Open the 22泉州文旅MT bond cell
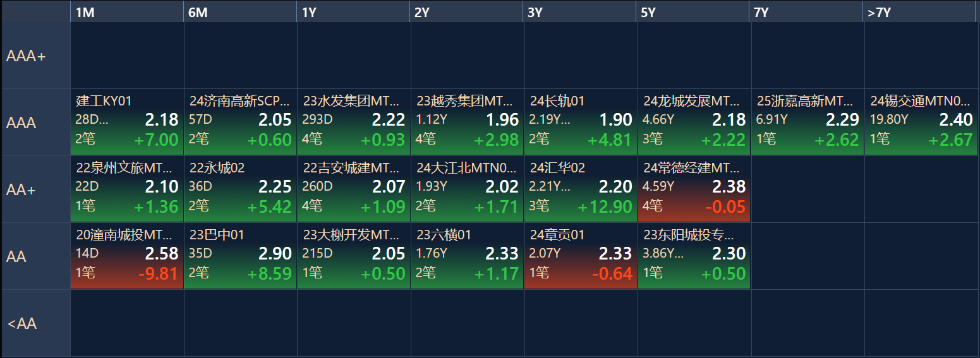Viewport: 980px width, 358px height. pos(127,189)
